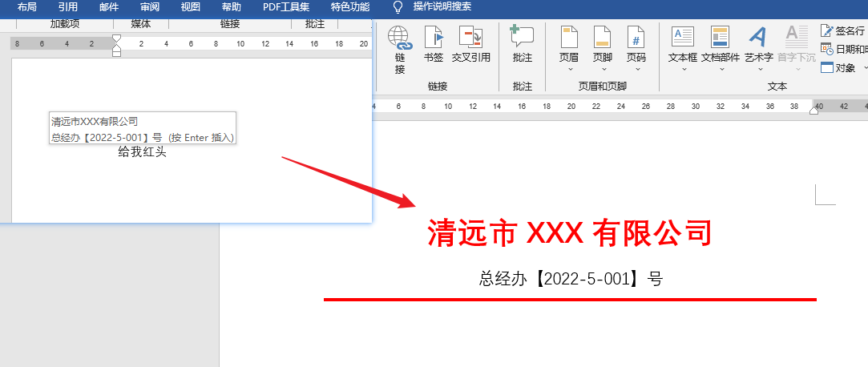Image resolution: width=868 pixels, height=367 pixels.
Task: Open the 引用 ribbon tab
Action: (67, 7)
